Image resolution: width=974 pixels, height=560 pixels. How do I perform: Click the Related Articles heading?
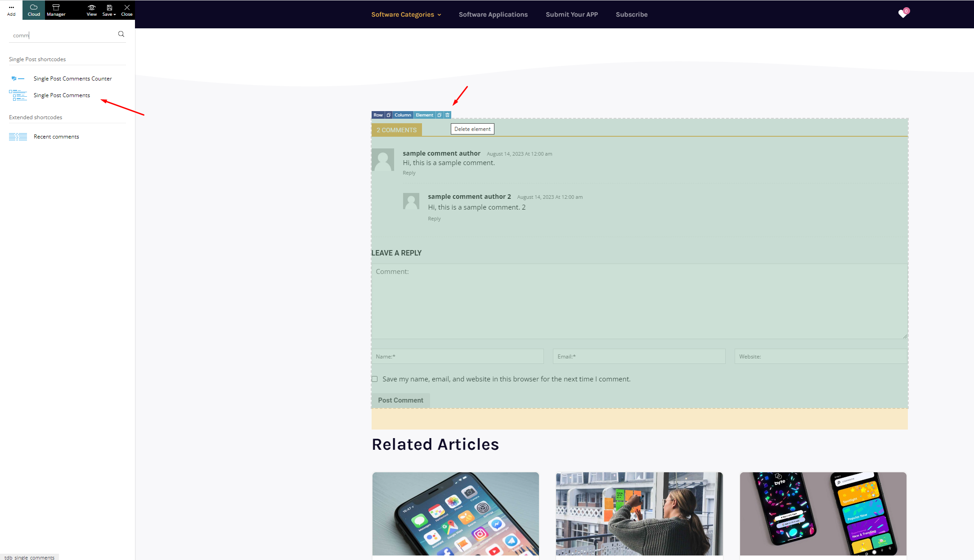435,444
